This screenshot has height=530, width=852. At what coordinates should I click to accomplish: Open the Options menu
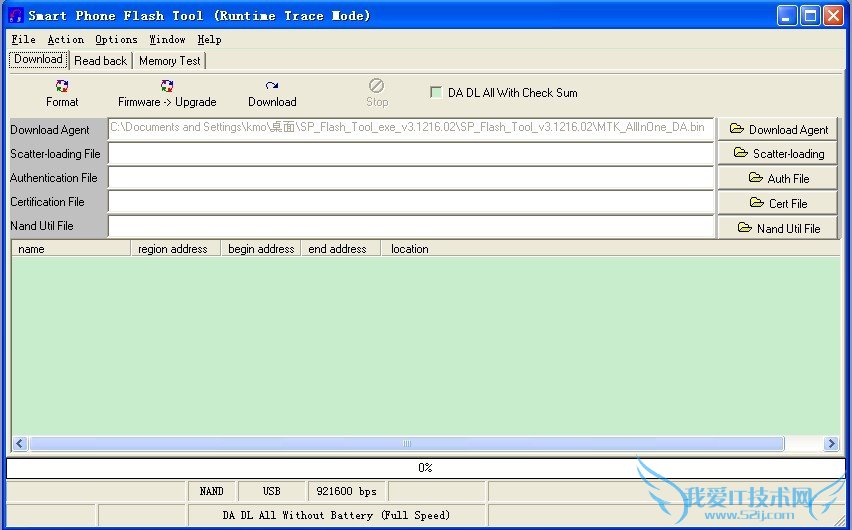coord(116,40)
